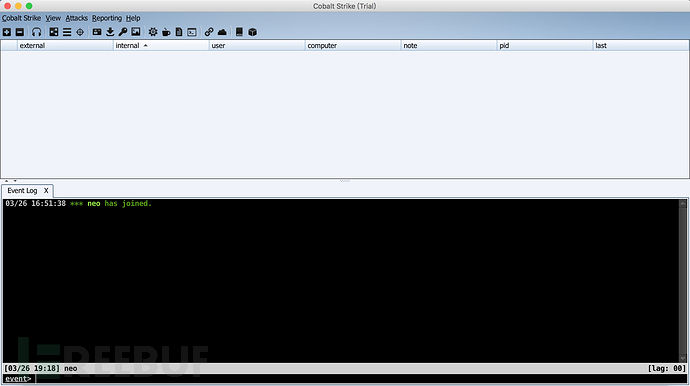Open the Attacks menu
The image size is (690, 386).
77,18
